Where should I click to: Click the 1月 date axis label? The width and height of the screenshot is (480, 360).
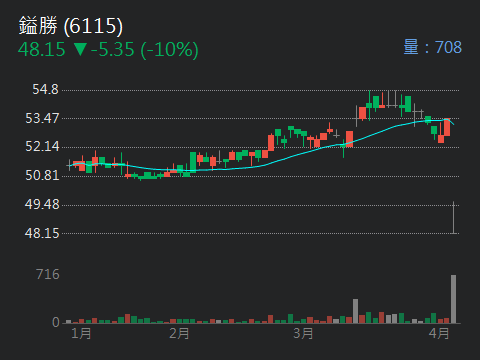81,333
